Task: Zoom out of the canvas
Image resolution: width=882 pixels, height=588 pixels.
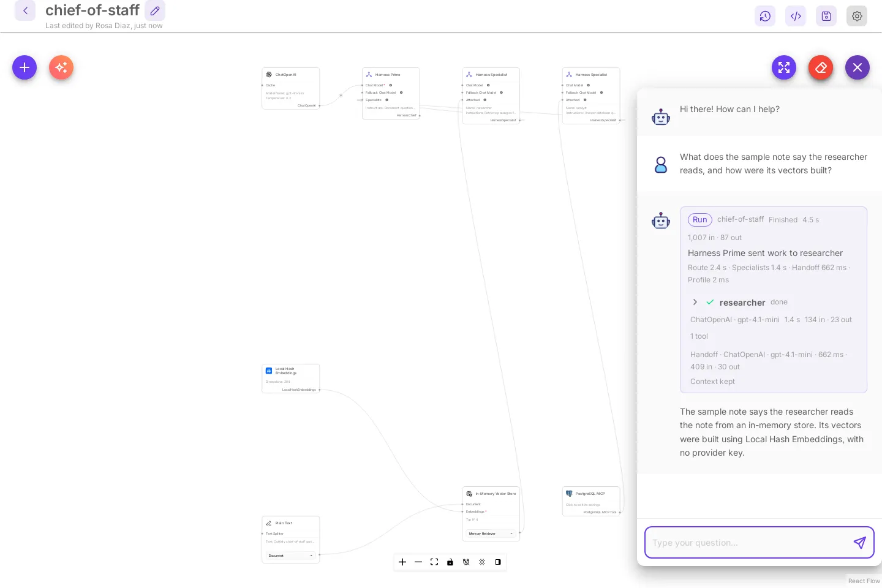Action: point(418,562)
